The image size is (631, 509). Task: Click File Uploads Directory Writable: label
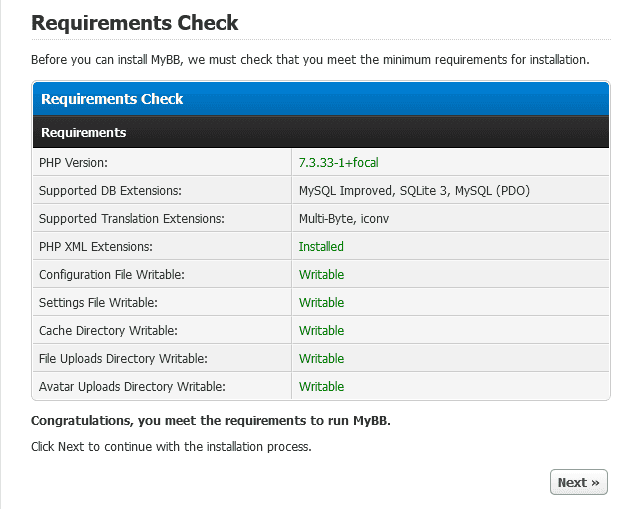123,358
